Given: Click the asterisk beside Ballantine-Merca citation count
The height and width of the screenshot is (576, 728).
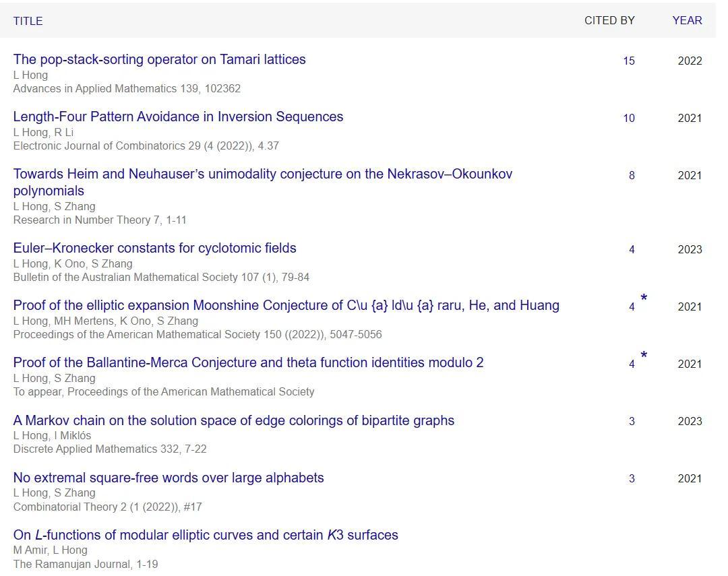Looking at the screenshot, I should click(644, 356).
